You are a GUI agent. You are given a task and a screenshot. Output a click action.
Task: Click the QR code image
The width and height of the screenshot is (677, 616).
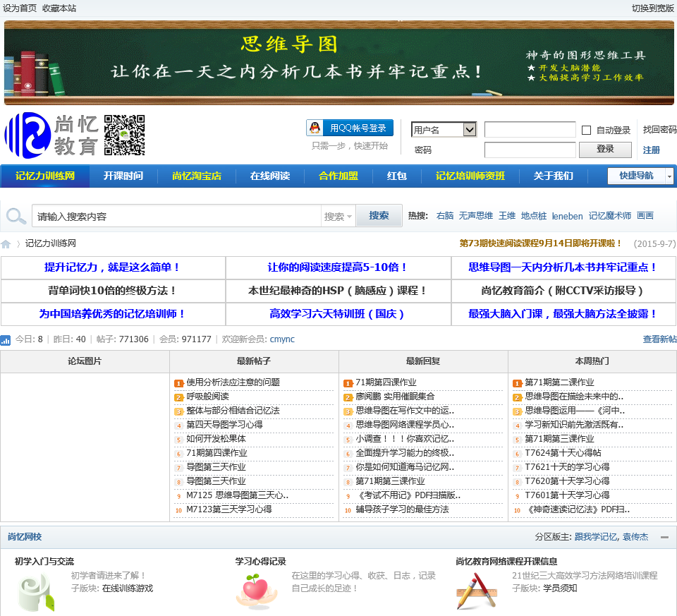tap(125, 135)
